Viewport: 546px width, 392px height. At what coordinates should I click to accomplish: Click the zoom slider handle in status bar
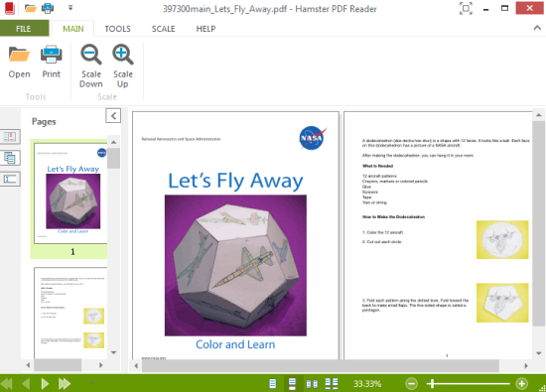point(432,384)
